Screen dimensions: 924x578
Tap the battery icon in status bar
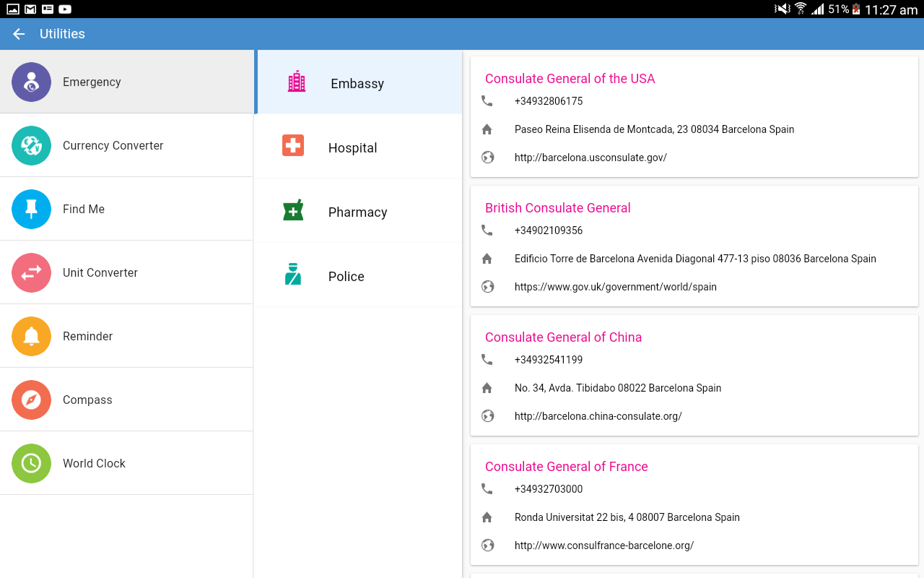click(856, 9)
